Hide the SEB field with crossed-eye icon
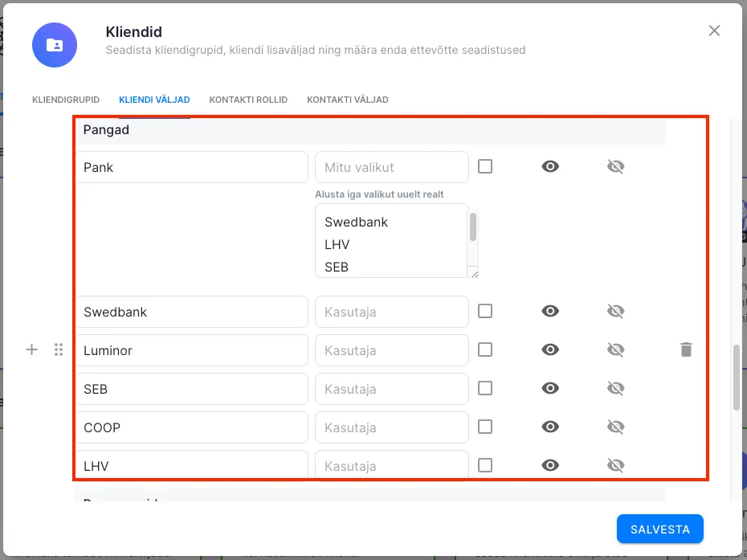This screenshot has height=560, width=747. [x=615, y=388]
